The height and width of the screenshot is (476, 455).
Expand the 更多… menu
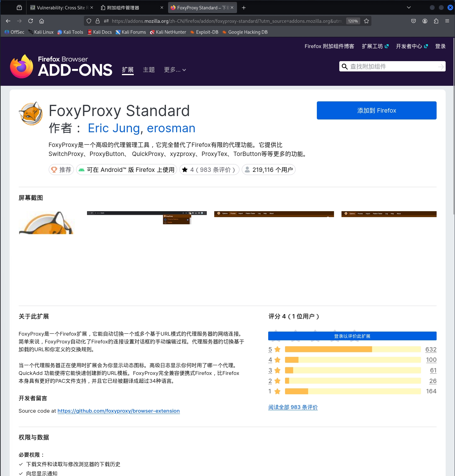175,70
